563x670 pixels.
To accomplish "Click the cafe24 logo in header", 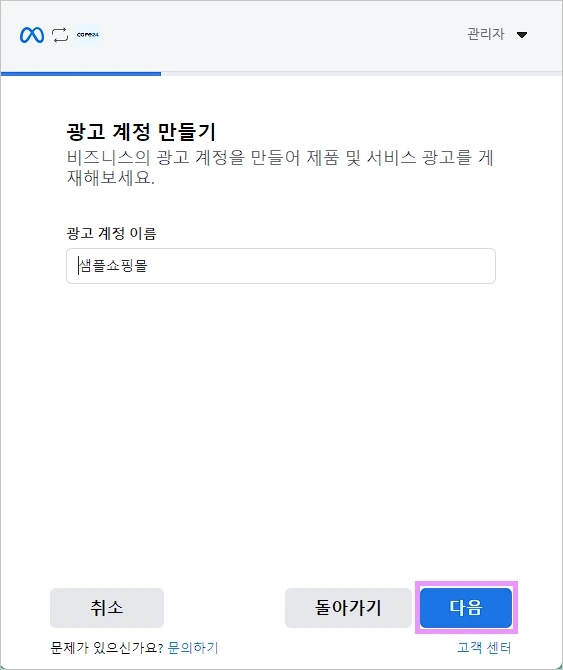I will pyautogui.click(x=88, y=35).
